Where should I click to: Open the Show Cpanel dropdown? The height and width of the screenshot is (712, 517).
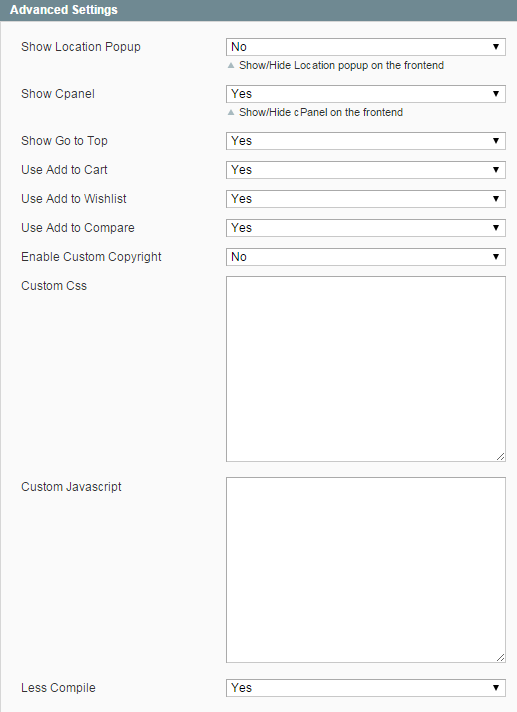(x=366, y=94)
